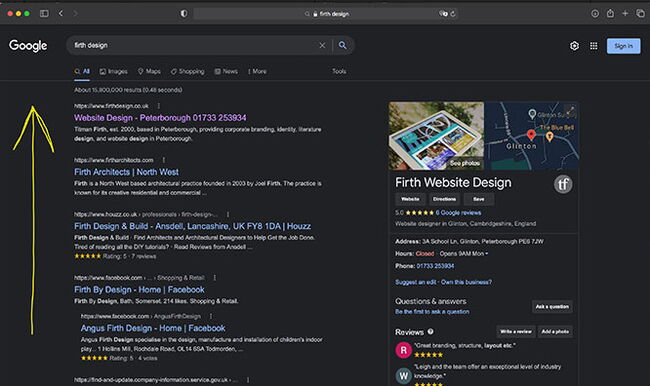Open the Firth Design & Build Houzz result
This screenshot has width=650, height=386.
click(192, 226)
